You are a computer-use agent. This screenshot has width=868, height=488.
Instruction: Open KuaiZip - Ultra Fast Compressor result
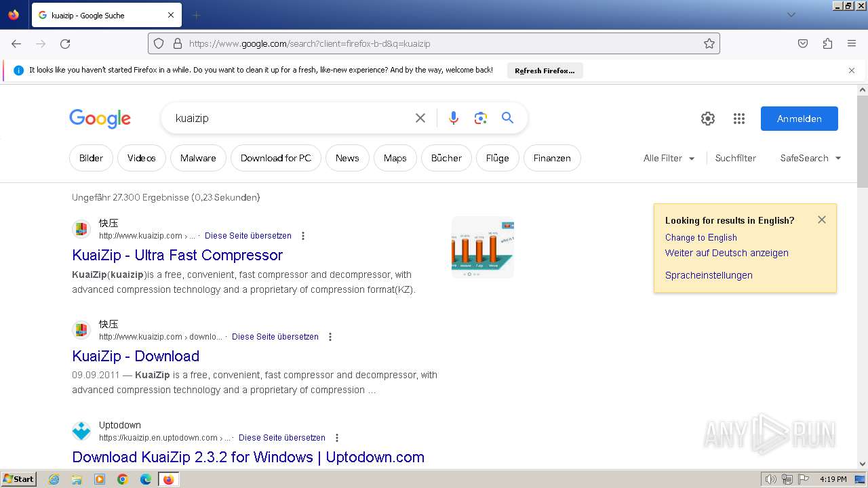[x=177, y=255]
